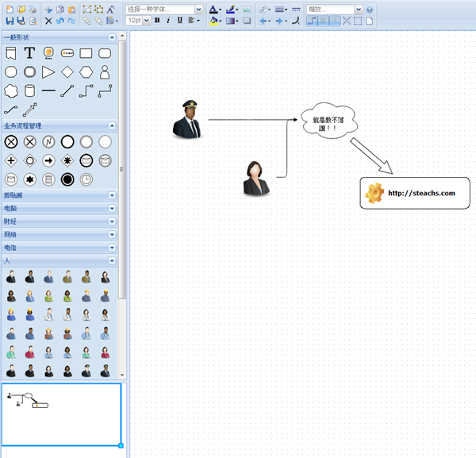This screenshot has height=458, width=476.
Task: Choose the cylinder shape in the palette
Action: (29, 90)
